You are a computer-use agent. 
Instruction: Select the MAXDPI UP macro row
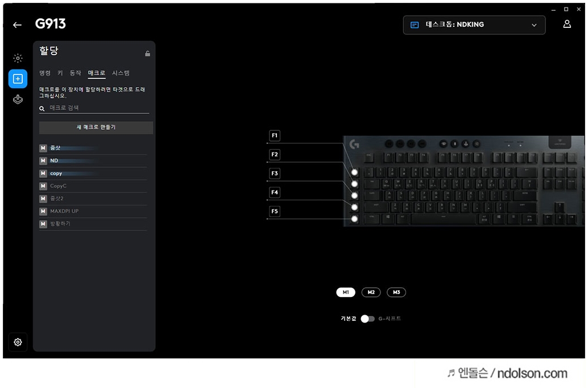coord(93,211)
